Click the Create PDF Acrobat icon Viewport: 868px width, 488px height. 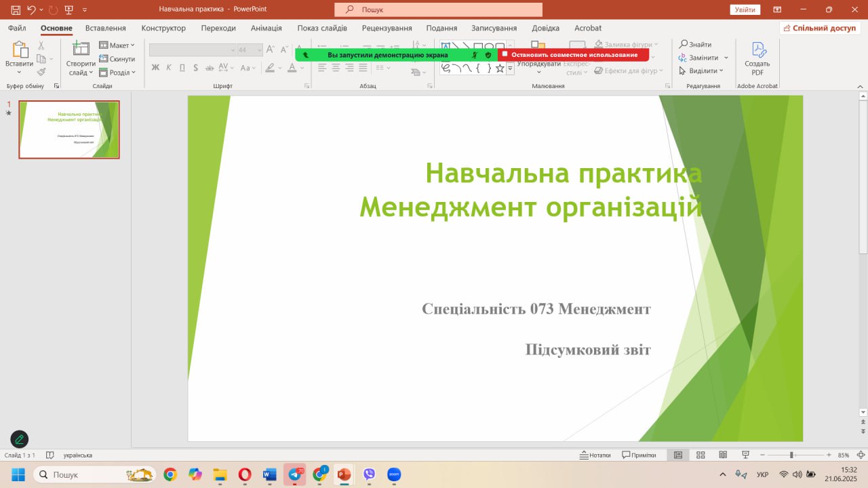point(757,58)
